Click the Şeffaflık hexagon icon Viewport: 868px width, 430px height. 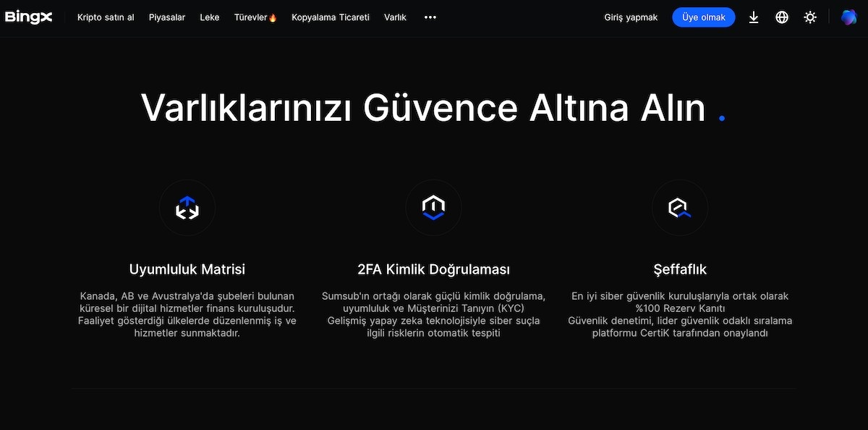point(679,207)
